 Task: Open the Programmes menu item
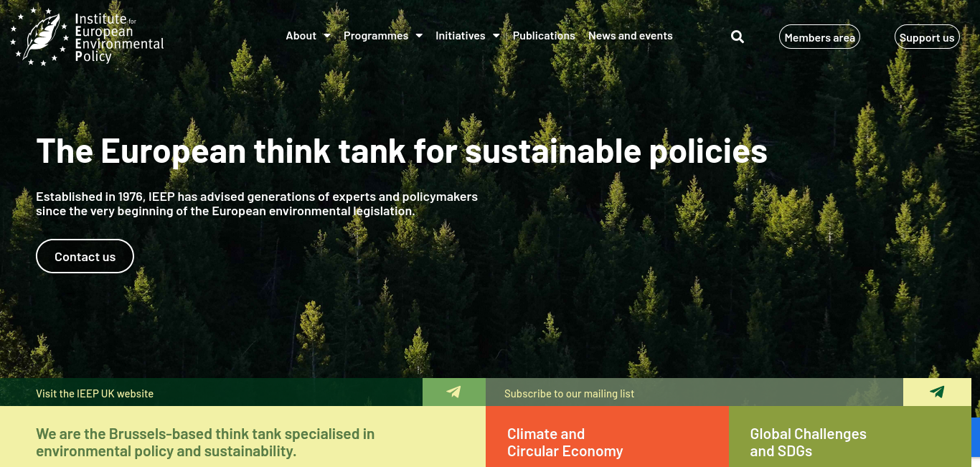click(x=376, y=36)
